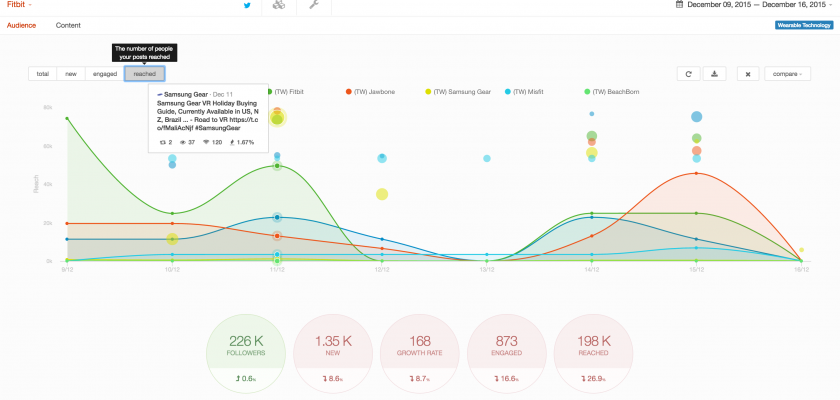Open the wrench settings icon
This screenshot has height=400, width=840.
tap(313, 6)
